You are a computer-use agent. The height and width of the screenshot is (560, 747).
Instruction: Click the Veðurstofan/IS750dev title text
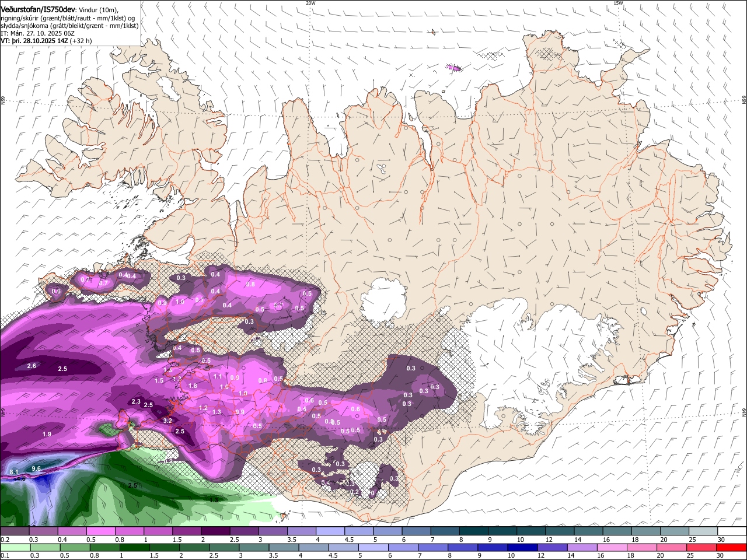(x=38, y=10)
